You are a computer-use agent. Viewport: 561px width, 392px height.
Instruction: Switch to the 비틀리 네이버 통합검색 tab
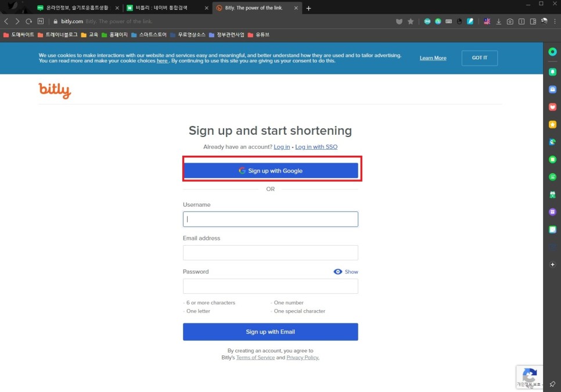pyautogui.click(x=166, y=8)
